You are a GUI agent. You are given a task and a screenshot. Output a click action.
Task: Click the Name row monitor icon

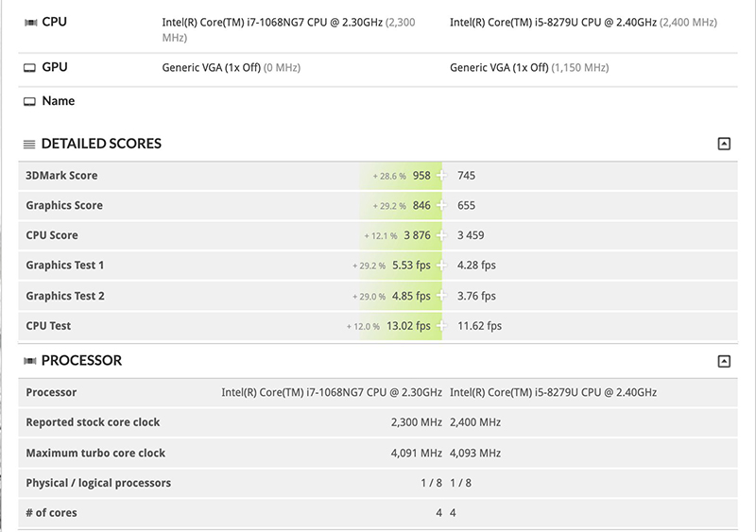tap(30, 102)
